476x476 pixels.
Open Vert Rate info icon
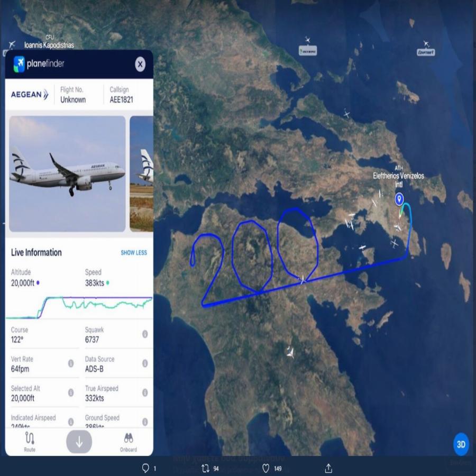point(71,363)
